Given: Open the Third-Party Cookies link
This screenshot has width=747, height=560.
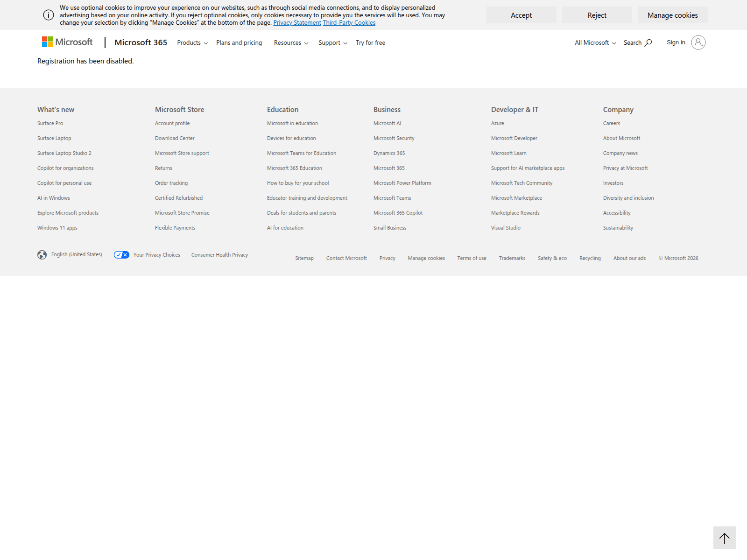Looking at the screenshot, I should [x=349, y=22].
